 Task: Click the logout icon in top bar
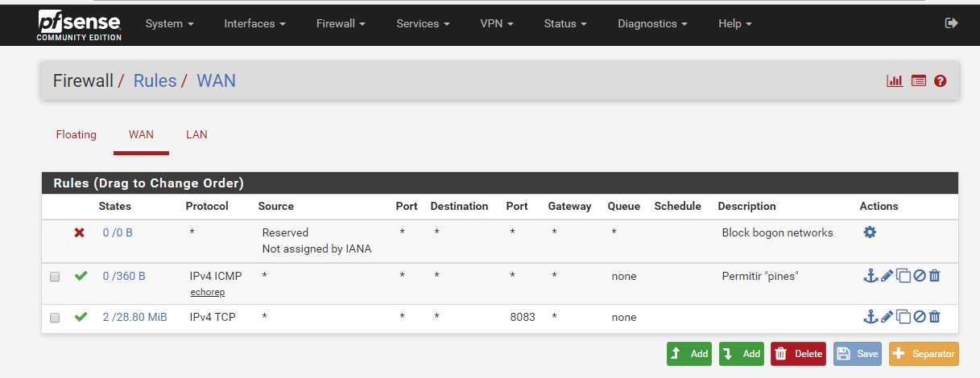951,23
